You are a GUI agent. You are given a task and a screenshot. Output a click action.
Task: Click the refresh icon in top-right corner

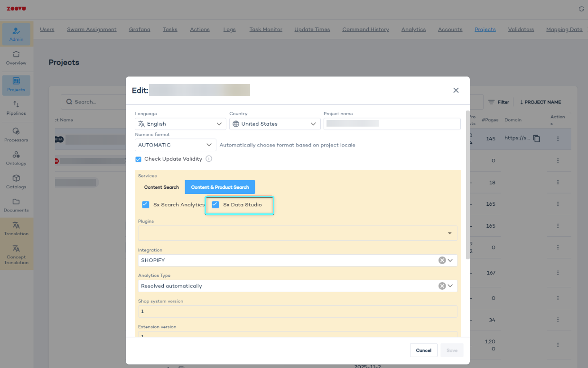581,9
